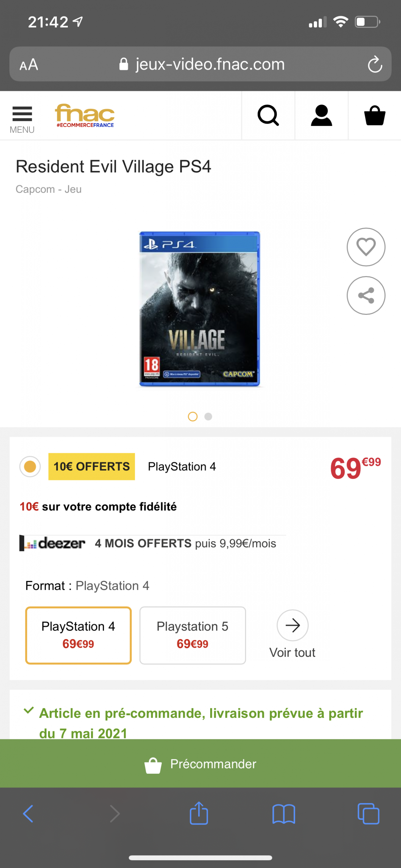Tap the Resident Evil Village cover image

point(199,308)
